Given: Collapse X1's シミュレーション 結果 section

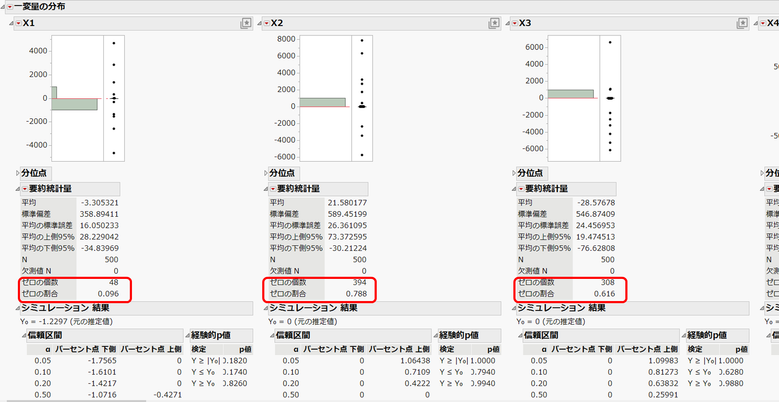Looking at the screenshot, I should 17,308.
